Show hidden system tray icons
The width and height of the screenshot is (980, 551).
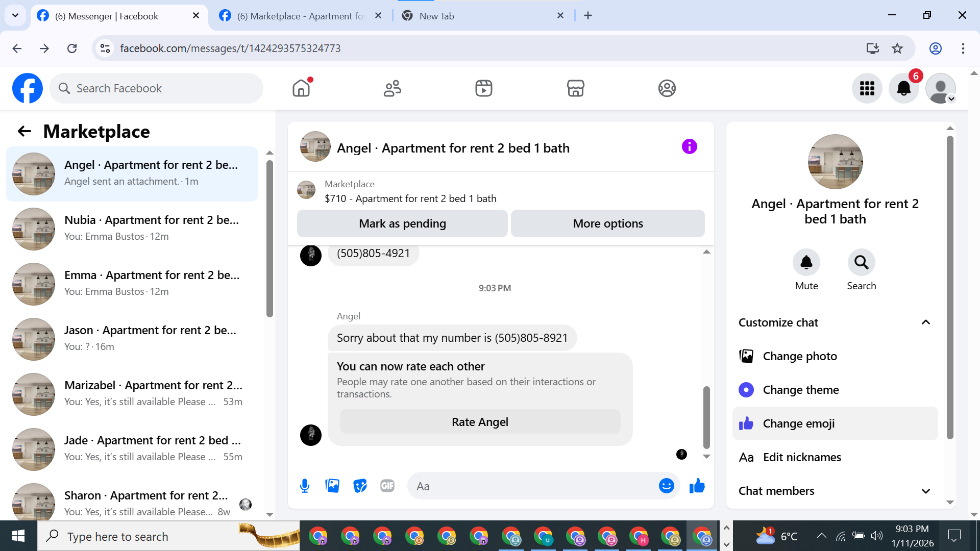(x=821, y=536)
